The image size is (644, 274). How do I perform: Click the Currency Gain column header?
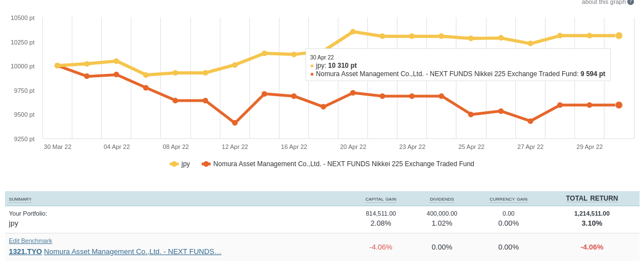pyautogui.click(x=508, y=199)
